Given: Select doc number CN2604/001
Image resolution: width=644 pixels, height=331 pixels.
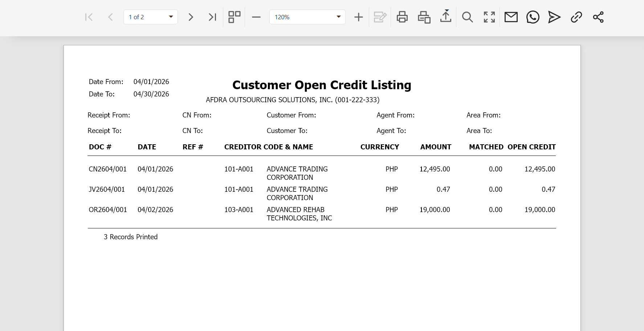Looking at the screenshot, I should click(x=108, y=169).
